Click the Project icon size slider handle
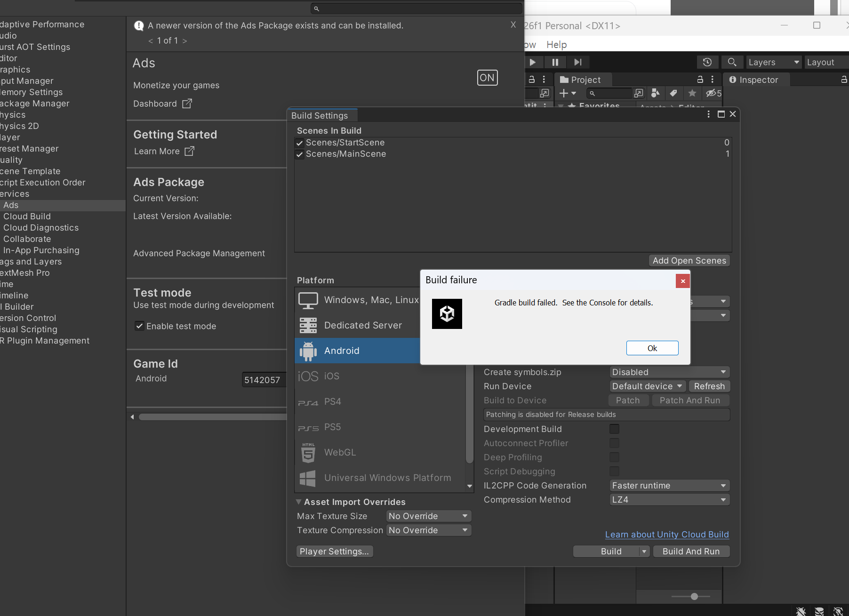849x616 pixels. (694, 596)
